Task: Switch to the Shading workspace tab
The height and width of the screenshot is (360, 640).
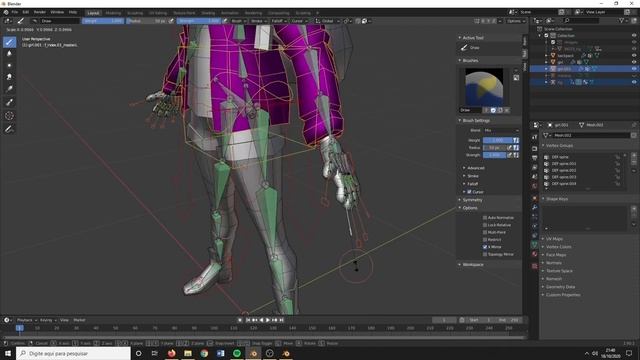Action: pos(208,13)
